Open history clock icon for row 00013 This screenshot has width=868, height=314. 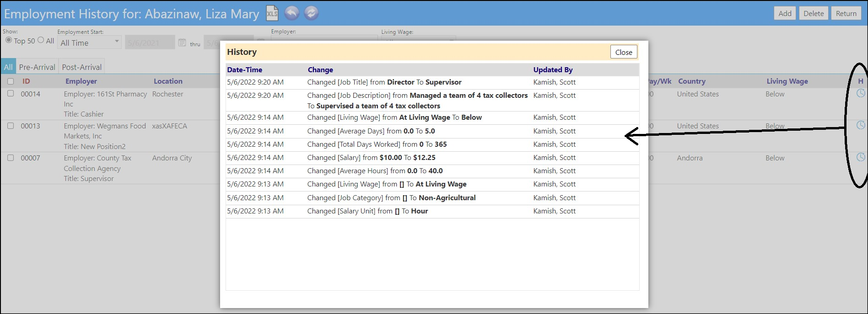tap(861, 125)
